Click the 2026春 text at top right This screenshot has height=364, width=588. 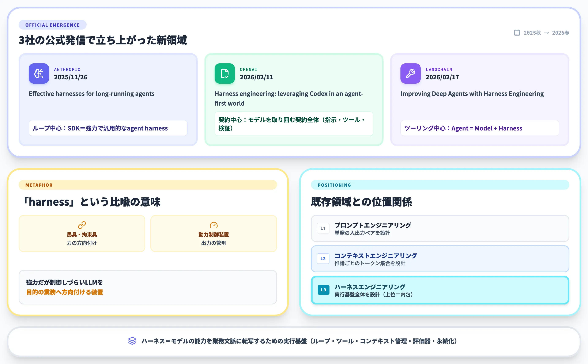tap(561, 33)
